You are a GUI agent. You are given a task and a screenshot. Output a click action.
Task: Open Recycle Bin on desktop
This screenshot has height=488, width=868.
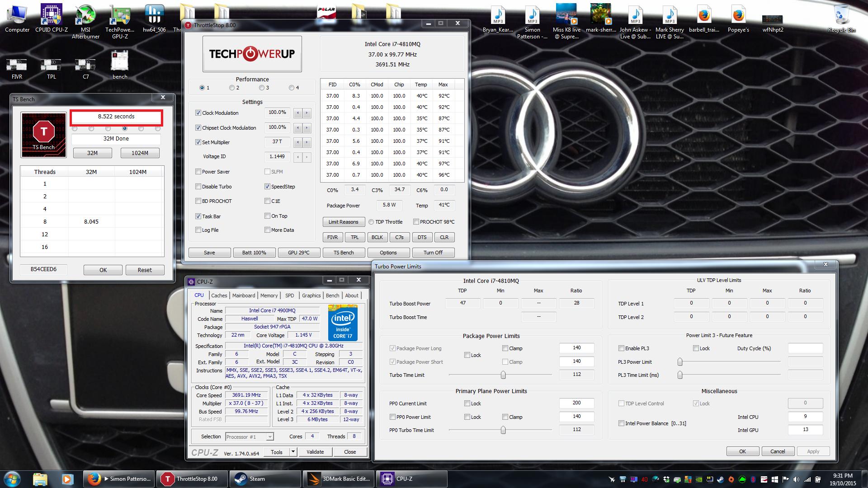(841, 18)
